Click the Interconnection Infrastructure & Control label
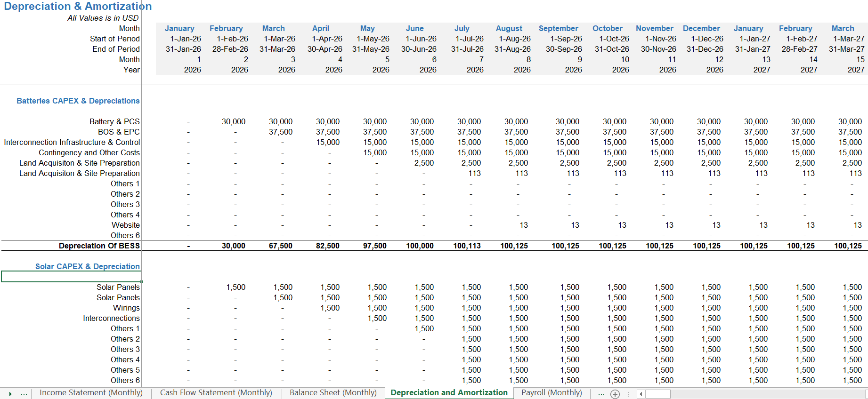The height and width of the screenshot is (399, 868). click(72, 142)
